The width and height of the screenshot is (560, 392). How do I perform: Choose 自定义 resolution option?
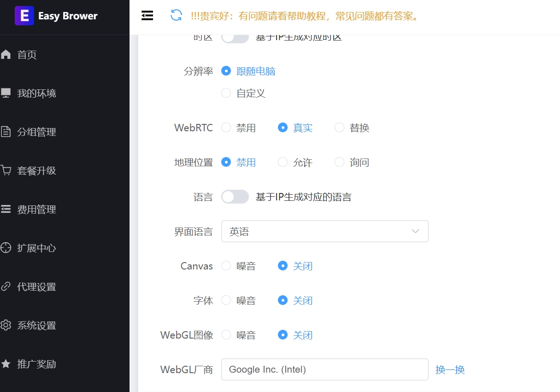coord(226,93)
